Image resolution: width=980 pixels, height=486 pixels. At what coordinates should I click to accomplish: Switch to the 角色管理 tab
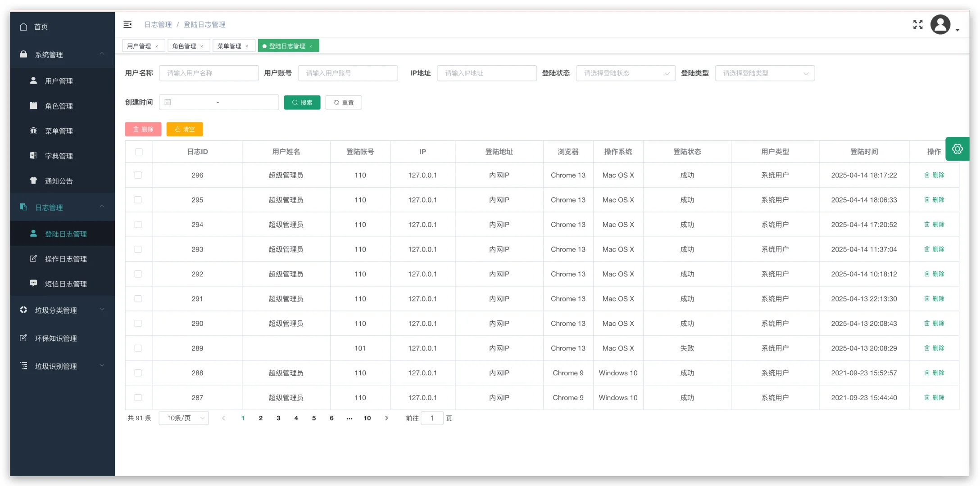tap(184, 46)
